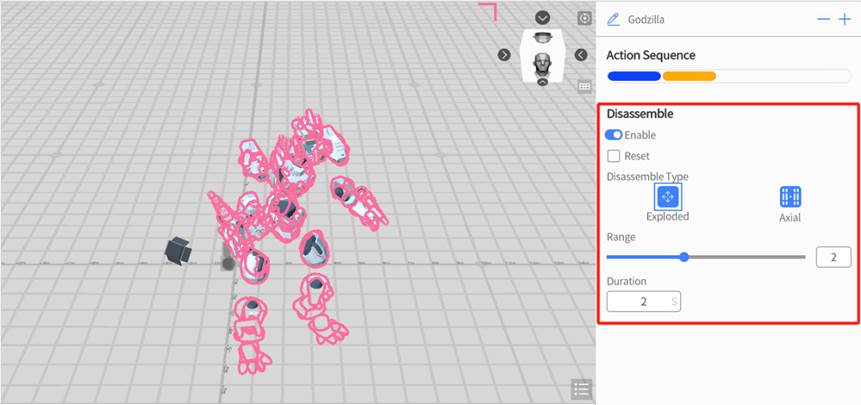Click the grid icon below the view cube
861x405 pixels.
pos(585,87)
